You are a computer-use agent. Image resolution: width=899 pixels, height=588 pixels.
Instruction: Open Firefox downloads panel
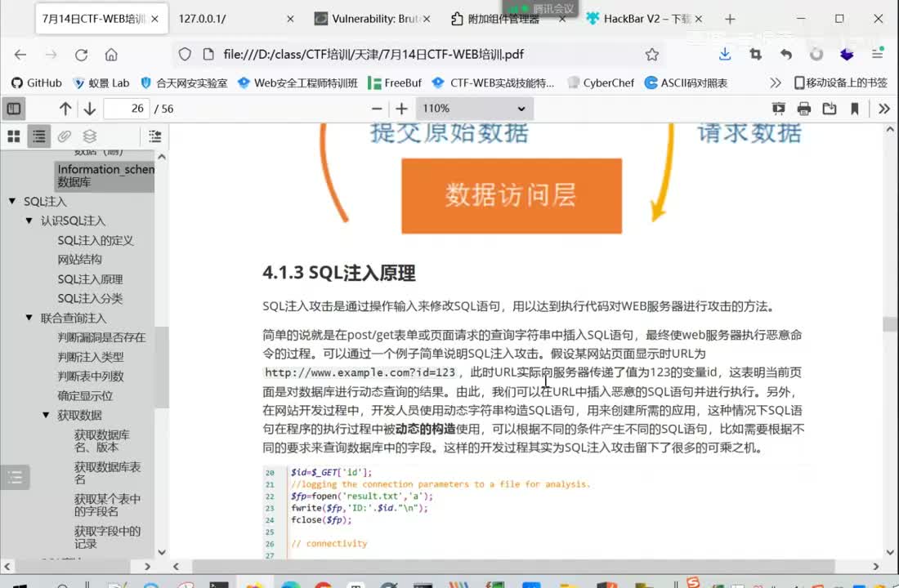[x=725, y=55]
